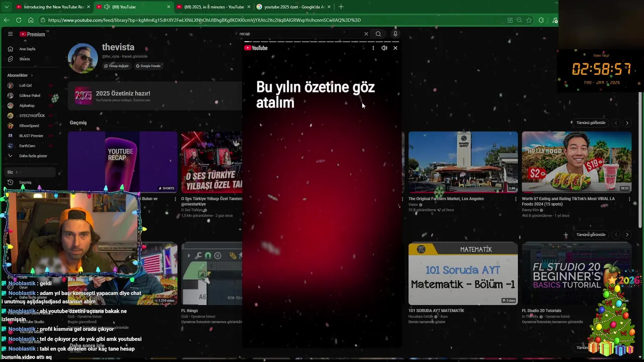Close the YouTube recap overlay
644x362 pixels.
pos(395,48)
